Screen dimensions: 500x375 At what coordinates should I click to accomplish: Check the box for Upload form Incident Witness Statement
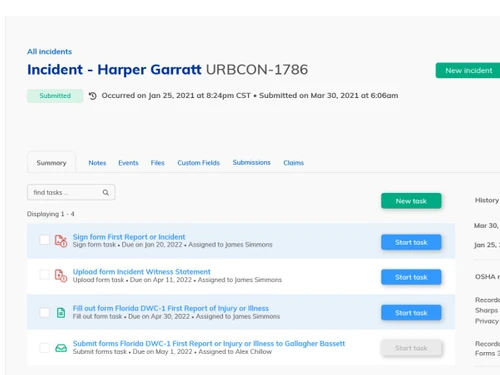pos(44,274)
